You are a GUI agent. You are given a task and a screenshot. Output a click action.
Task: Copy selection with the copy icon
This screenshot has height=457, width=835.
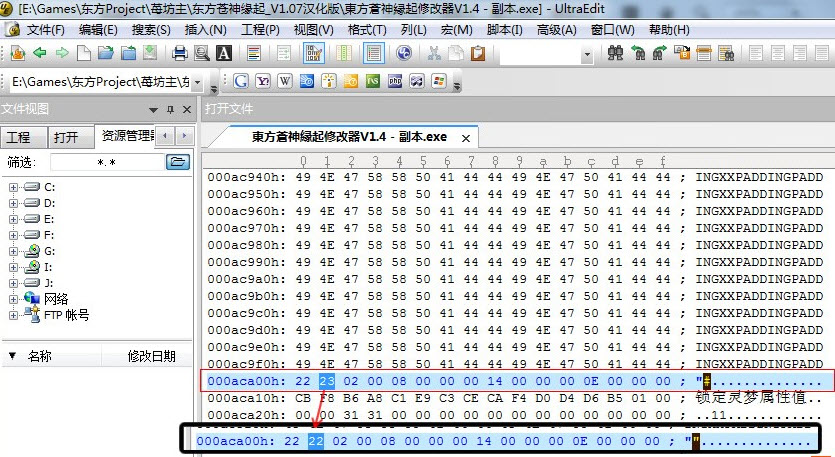pos(456,53)
